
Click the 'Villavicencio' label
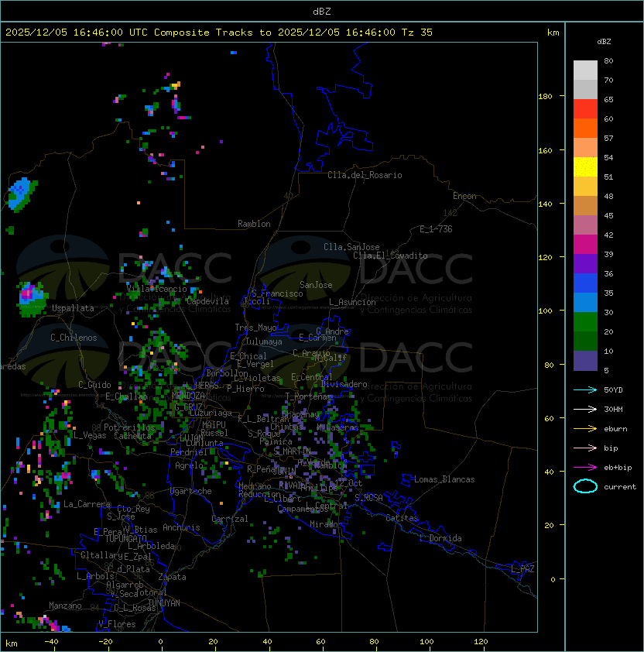click(156, 289)
